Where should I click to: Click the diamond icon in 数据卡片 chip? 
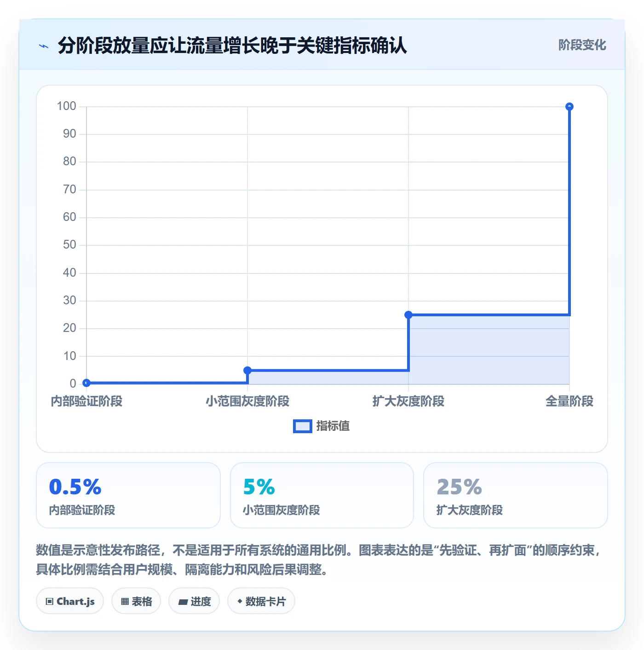coord(240,601)
